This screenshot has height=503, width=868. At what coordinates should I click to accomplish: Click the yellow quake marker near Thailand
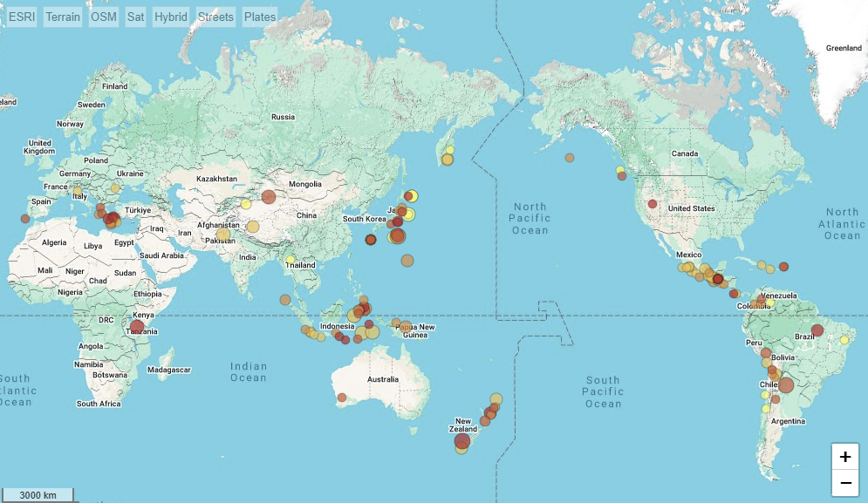pyautogui.click(x=290, y=260)
